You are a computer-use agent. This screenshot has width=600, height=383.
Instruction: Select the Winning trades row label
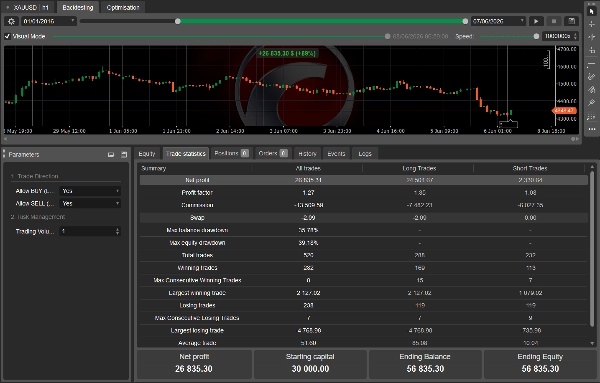click(197, 268)
